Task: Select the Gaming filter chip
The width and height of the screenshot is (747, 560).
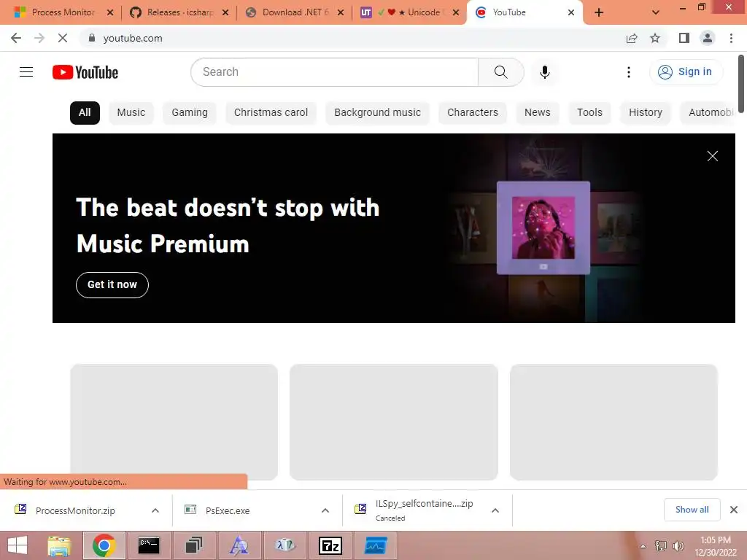Action: 190,113
